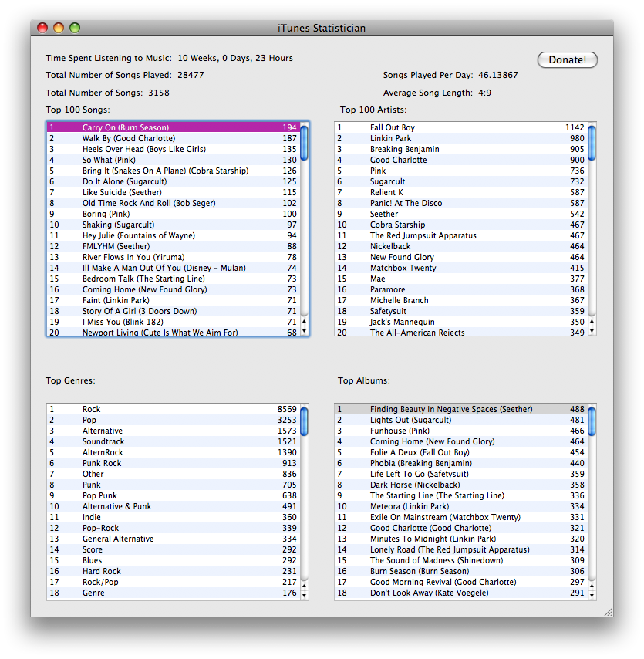Click Top Genres scroll down arrow
Image resolution: width=644 pixels, height=659 pixels.
305,595
